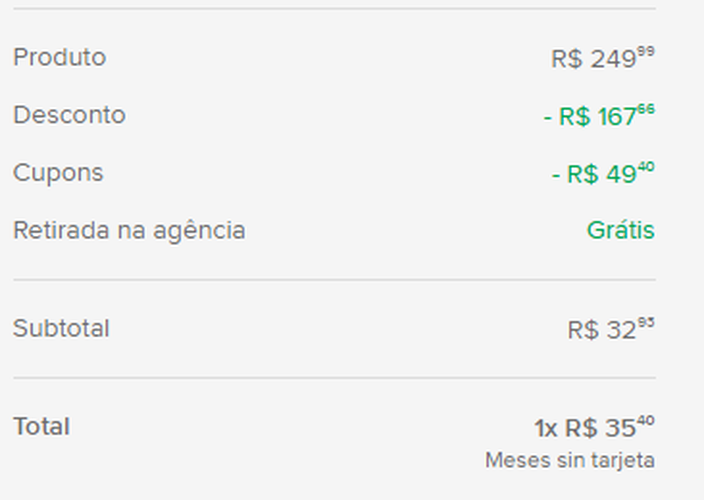This screenshot has height=500, width=704.
Task: Select the Retirada na agência label
Action: (129, 230)
